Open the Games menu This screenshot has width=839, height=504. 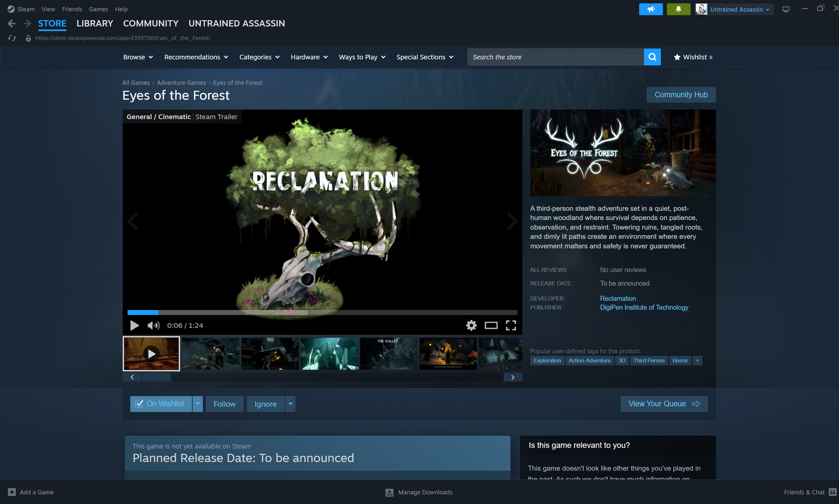[98, 9]
